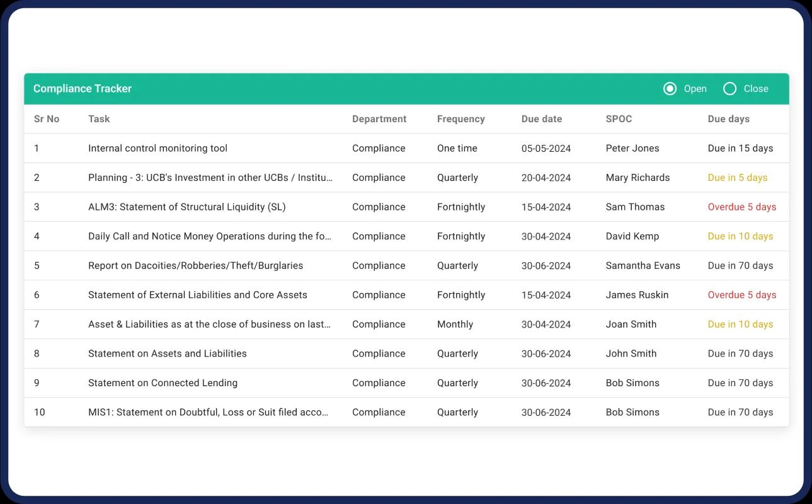The image size is (812, 504).
Task: Open the Daily Call and Notice Money task
Action: (x=210, y=236)
